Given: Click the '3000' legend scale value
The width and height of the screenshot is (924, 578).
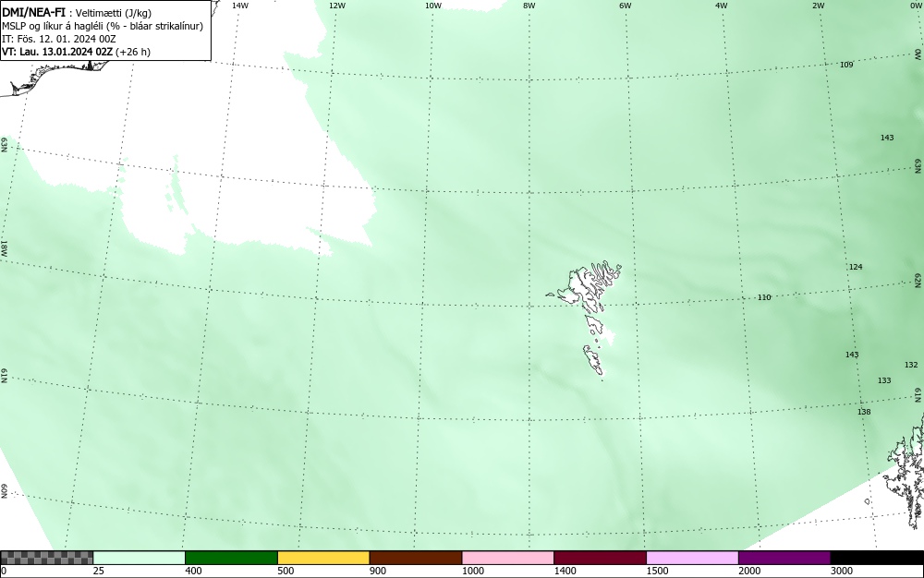Looking at the screenshot, I should (x=842, y=571).
